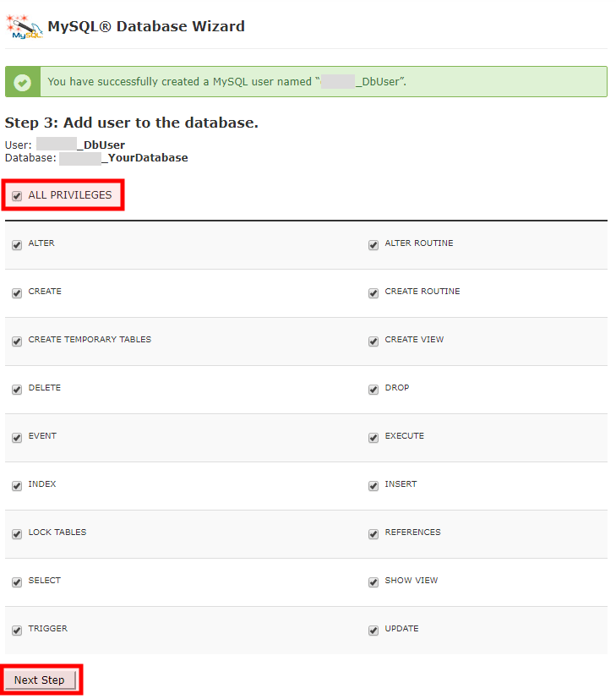The height and width of the screenshot is (699, 616).
Task: Uncheck the LOCK TABLES checkbox
Action: coord(17,534)
